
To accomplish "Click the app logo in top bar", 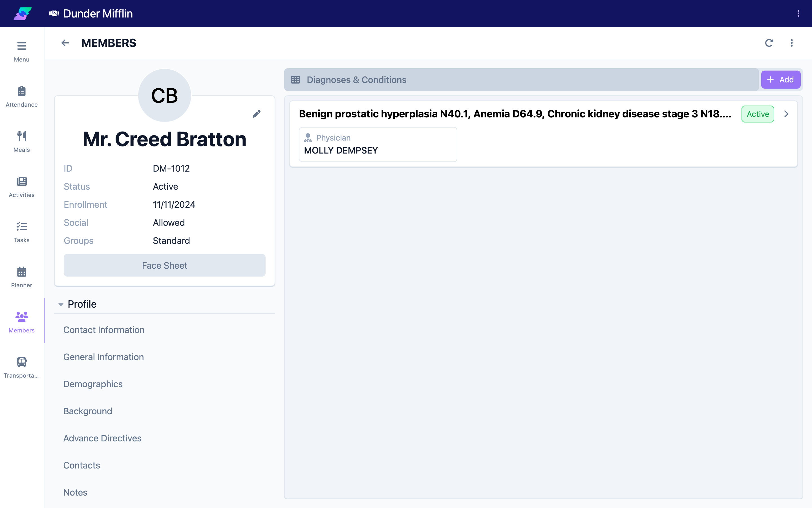I will [x=23, y=14].
